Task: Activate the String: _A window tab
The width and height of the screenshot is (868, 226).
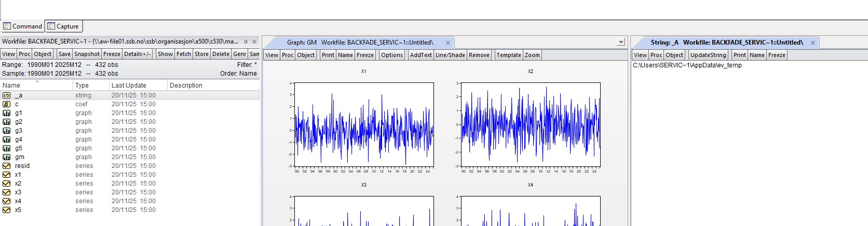Action: [726, 43]
